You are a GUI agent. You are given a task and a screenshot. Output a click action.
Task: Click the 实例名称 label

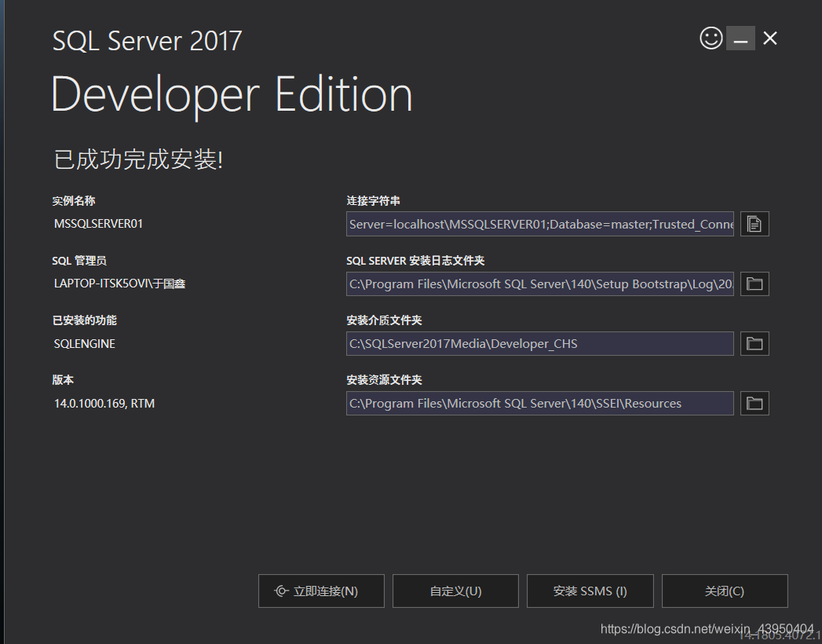(73, 201)
